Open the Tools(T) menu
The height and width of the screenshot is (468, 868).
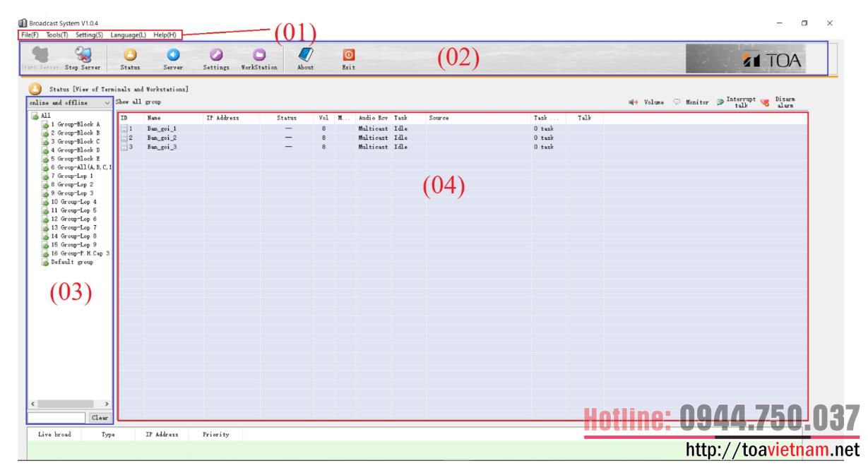coord(57,35)
